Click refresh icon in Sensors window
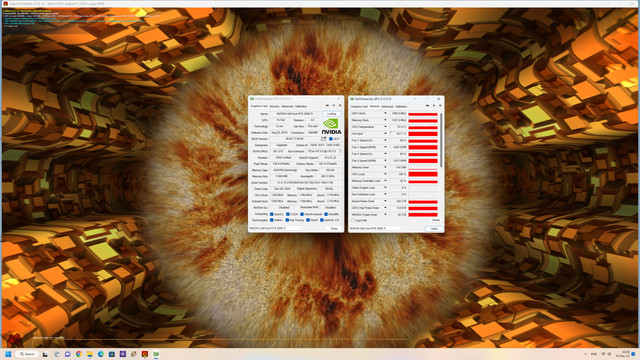640x360 pixels. click(x=434, y=105)
